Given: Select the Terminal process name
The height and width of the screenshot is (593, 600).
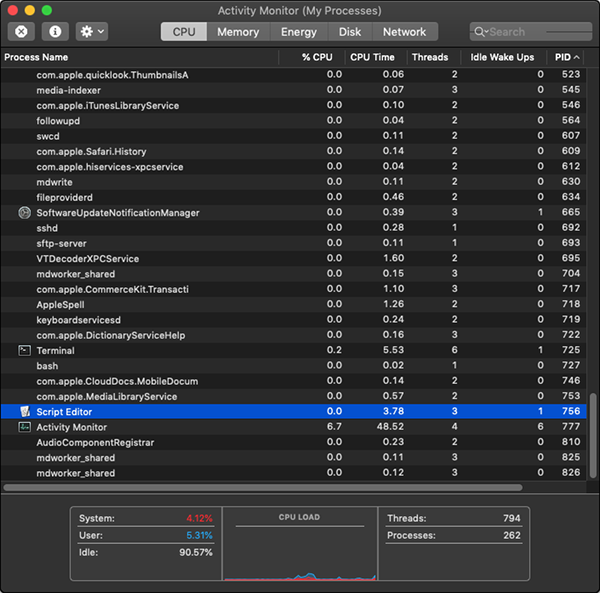Looking at the screenshot, I should (x=55, y=350).
